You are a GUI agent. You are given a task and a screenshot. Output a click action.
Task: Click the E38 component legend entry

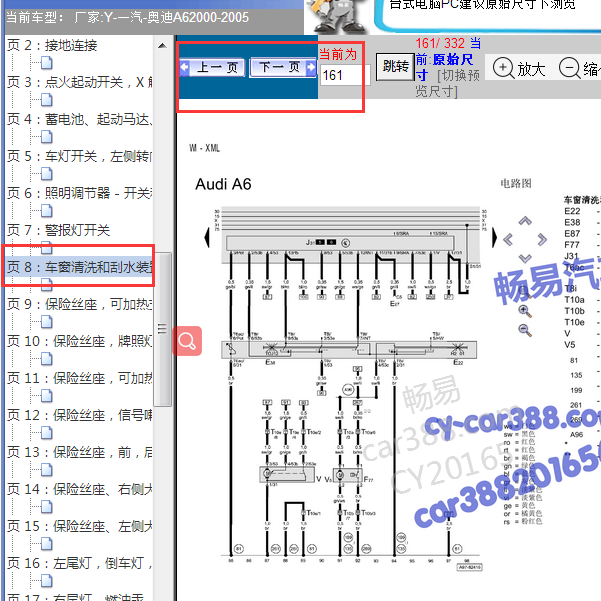[x=572, y=222]
